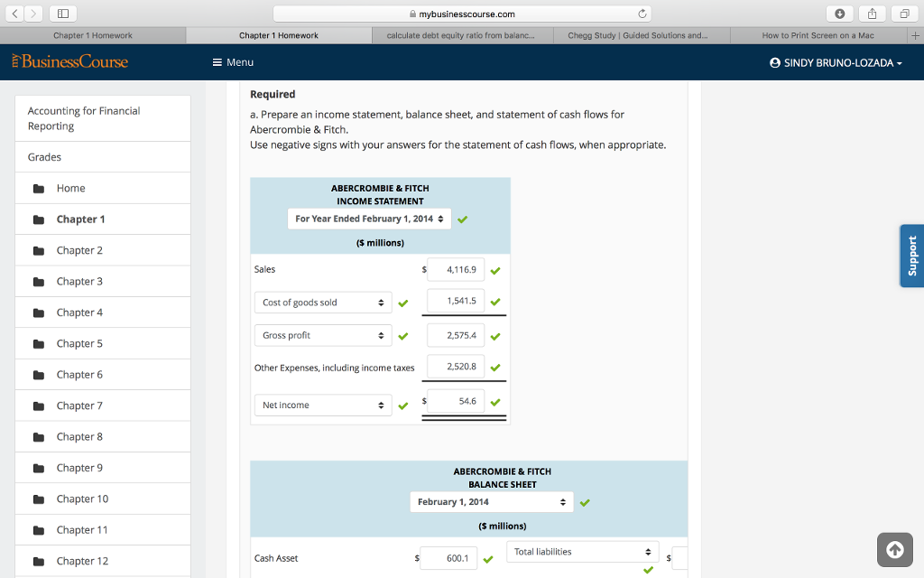Open the Support side tab
Viewport: 924px width, 578px height.
pos(911,256)
